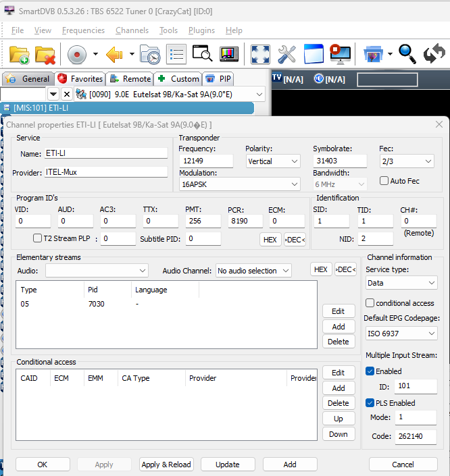The width and height of the screenshot is (450, 476).
Task: Open the File menu
Action: tap(18, 30)
